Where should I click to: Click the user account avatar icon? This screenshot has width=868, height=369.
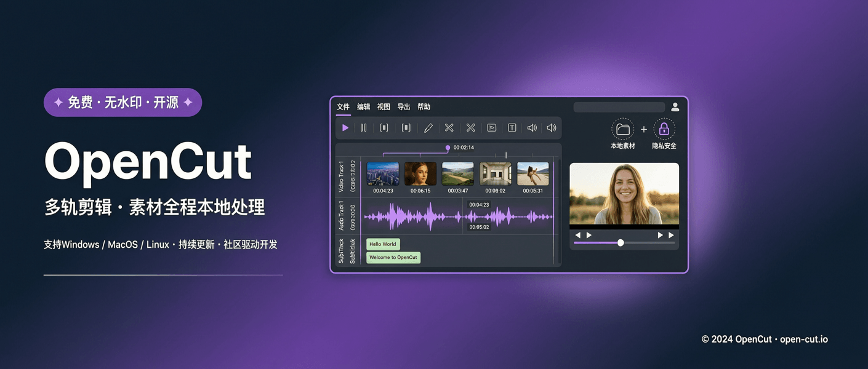(x=675, y=107)
